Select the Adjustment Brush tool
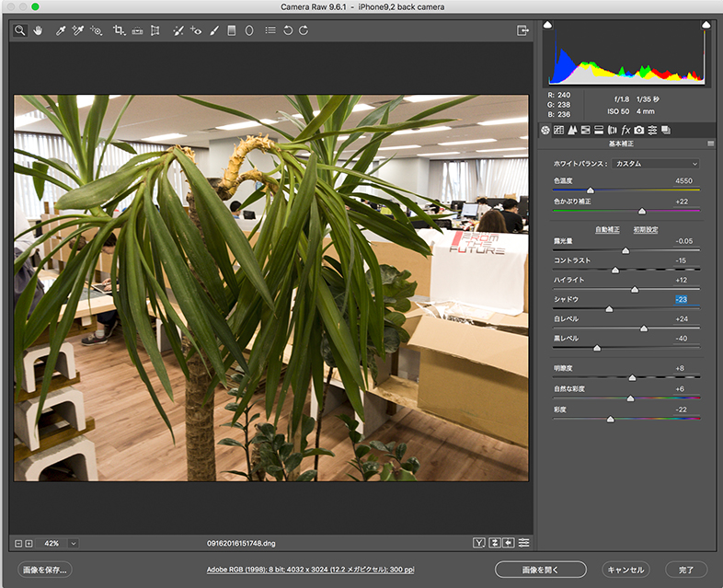The height and width of the screenshot is (588, 723). [214, 30]
